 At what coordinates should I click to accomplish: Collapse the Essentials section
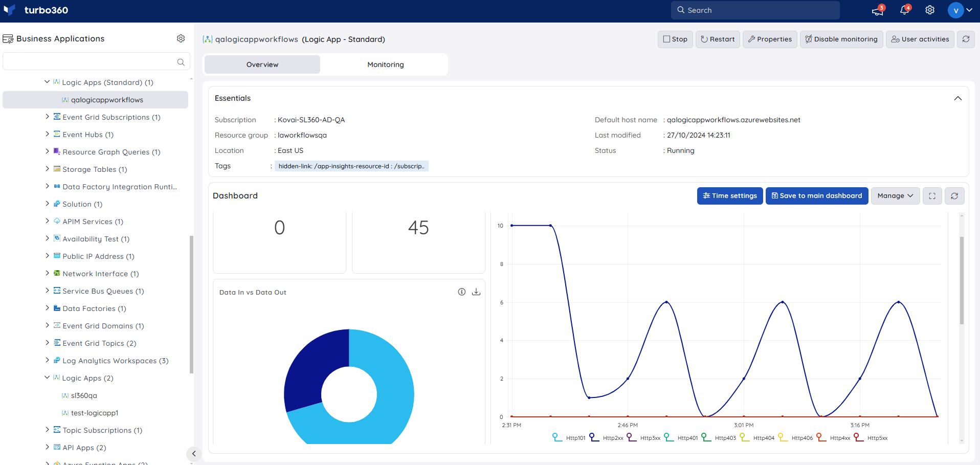coord(958,98)
